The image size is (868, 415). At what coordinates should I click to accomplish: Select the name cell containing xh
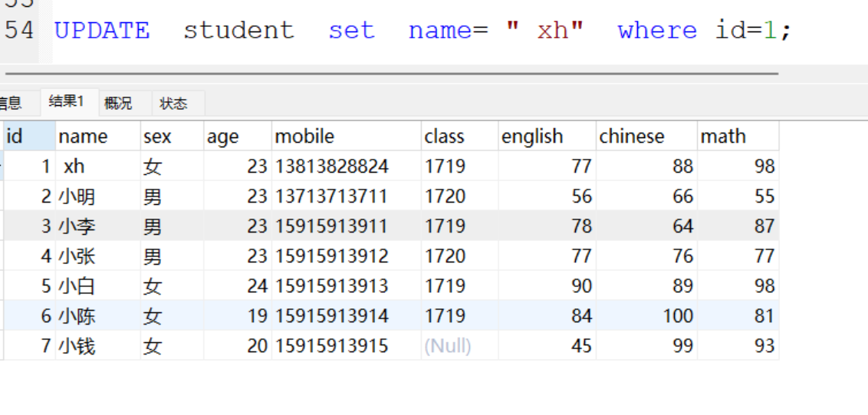[x=98, y=166]
